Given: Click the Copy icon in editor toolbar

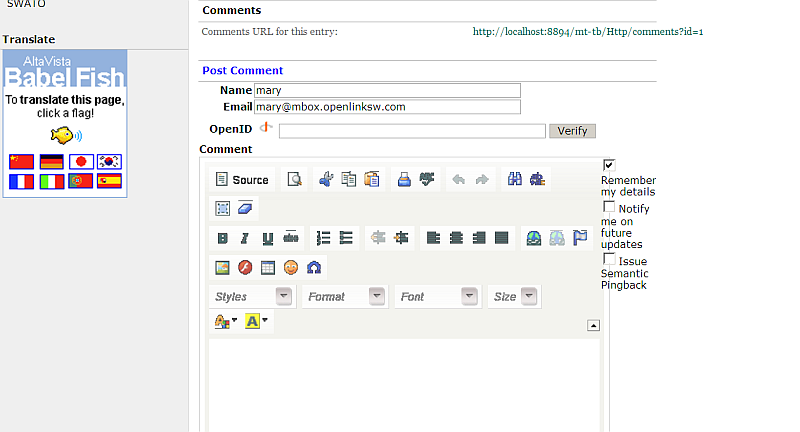Looking at the screenshot, I should [349, 180].
